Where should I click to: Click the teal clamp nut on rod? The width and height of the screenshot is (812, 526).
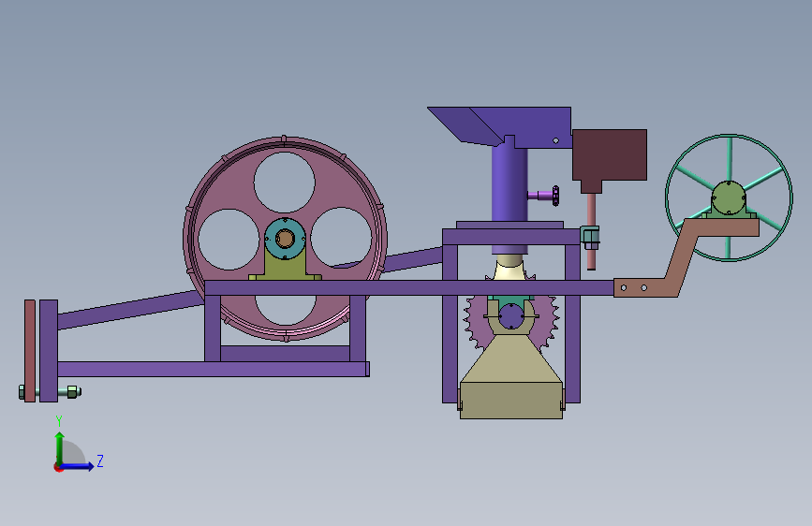tap(590, 237)
